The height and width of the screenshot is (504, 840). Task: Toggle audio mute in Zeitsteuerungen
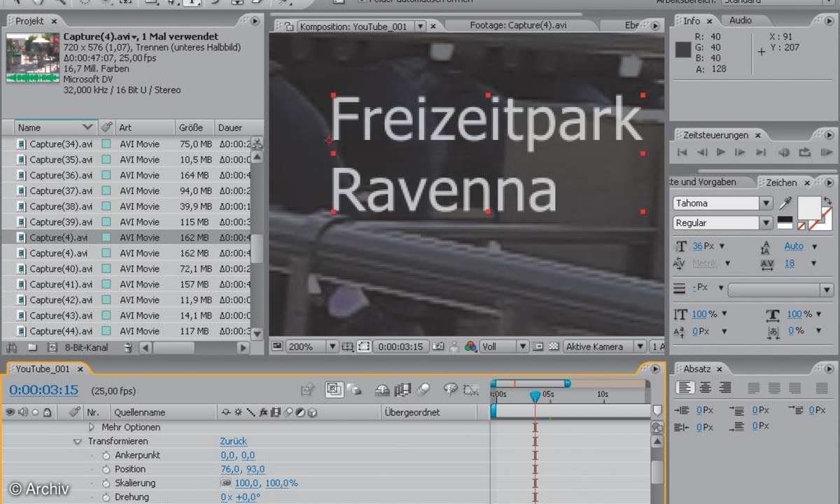784,153
